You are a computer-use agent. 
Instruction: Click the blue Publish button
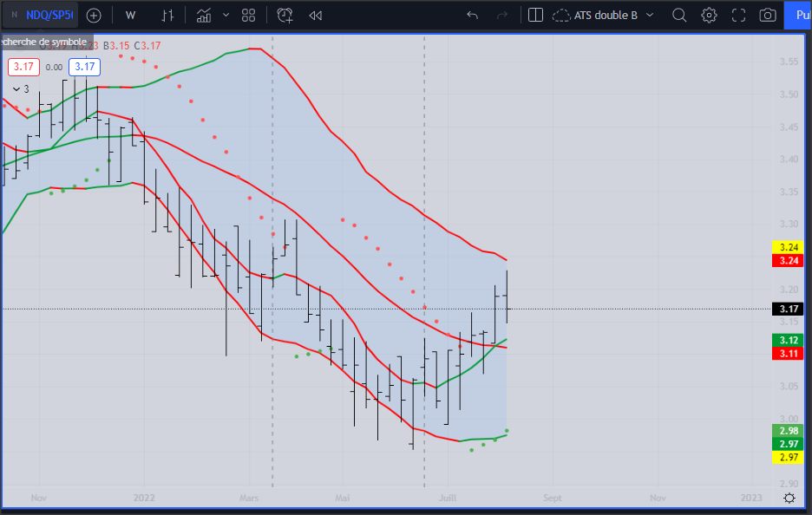point(798,15)
